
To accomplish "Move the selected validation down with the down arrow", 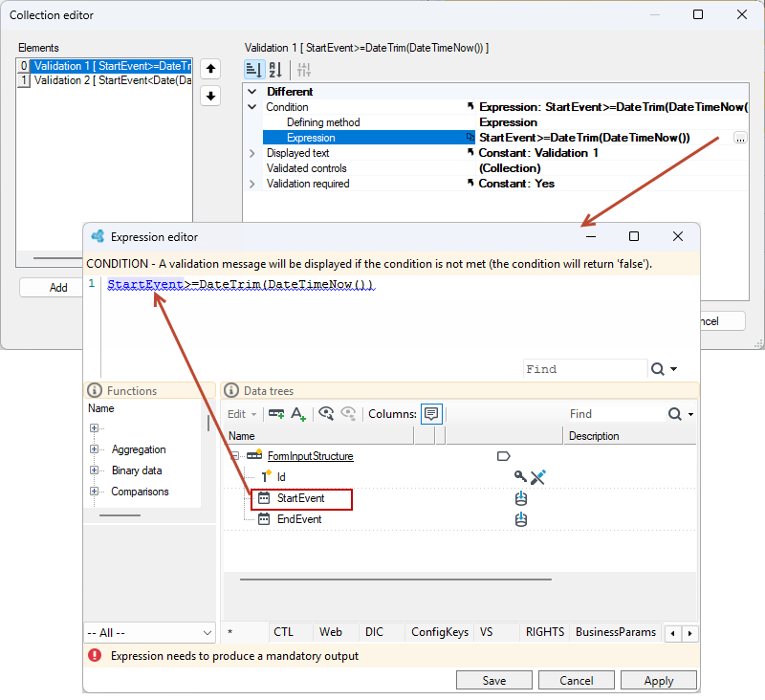I will [210, 96].
